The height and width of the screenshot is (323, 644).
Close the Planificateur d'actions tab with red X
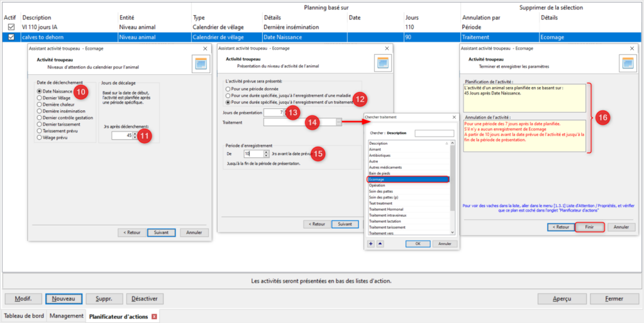[x=155, y=317]
